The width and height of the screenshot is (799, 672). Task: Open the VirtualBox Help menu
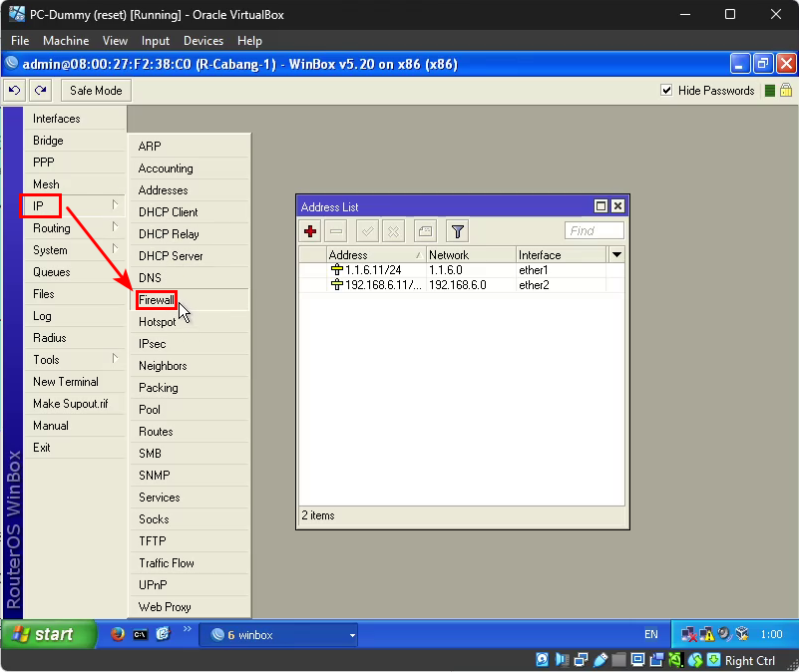pyautogui.click(x=249, y=41)
